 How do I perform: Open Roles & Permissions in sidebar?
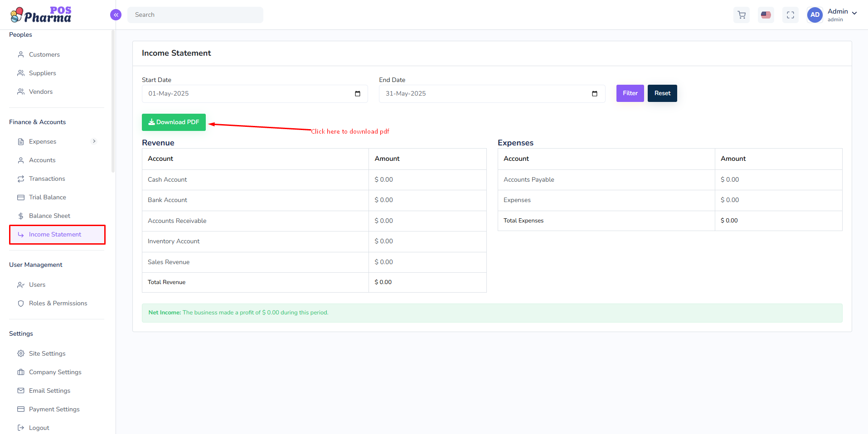tap(58, 303)
